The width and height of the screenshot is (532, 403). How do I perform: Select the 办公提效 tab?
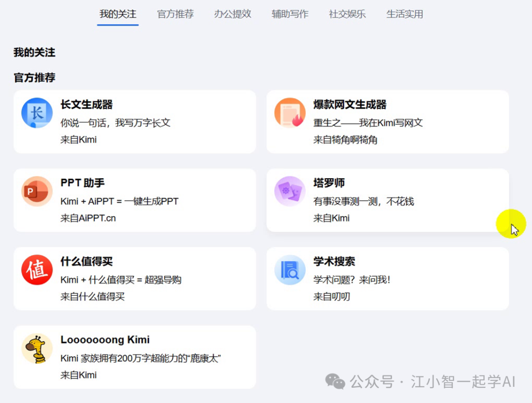[233, 14]
